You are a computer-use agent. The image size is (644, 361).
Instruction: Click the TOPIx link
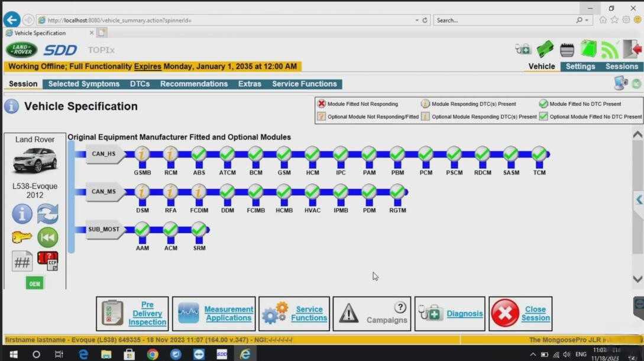(101, 50)
